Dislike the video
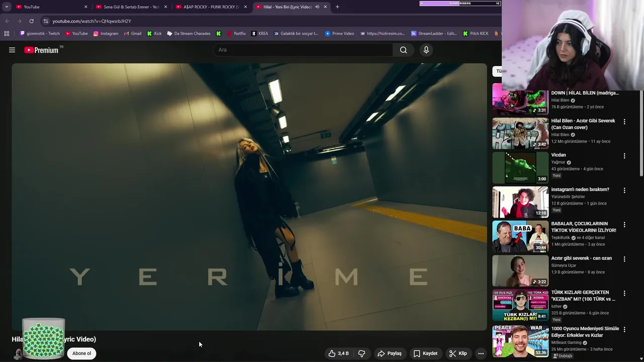Screen dimensions: 644x362 [x=362, y=353]
